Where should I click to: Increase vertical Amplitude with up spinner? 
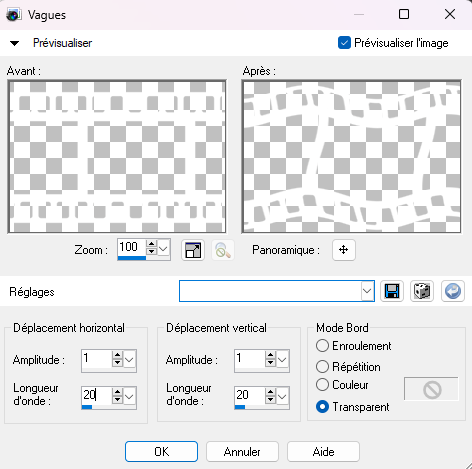click(270, 355)
